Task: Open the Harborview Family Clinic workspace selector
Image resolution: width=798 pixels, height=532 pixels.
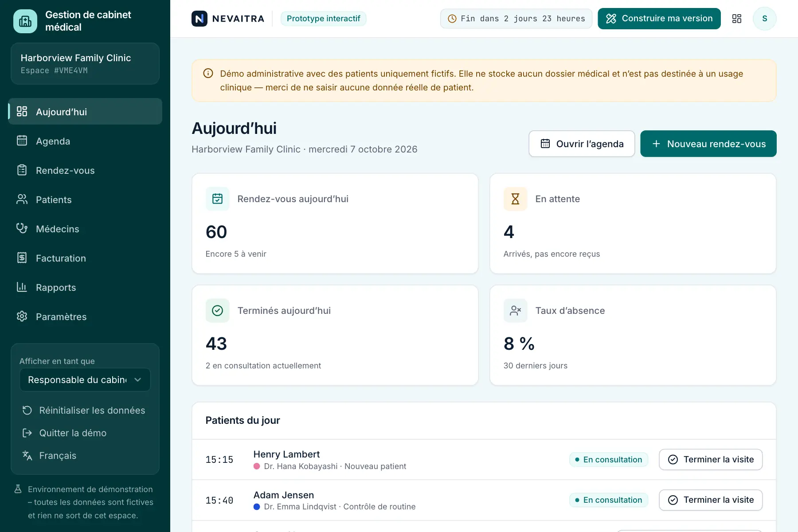Action: pyautogui.click(x=85, y=64)
